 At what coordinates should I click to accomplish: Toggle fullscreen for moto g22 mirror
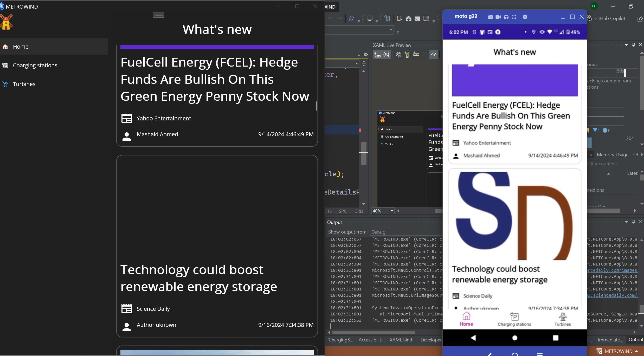514,17
